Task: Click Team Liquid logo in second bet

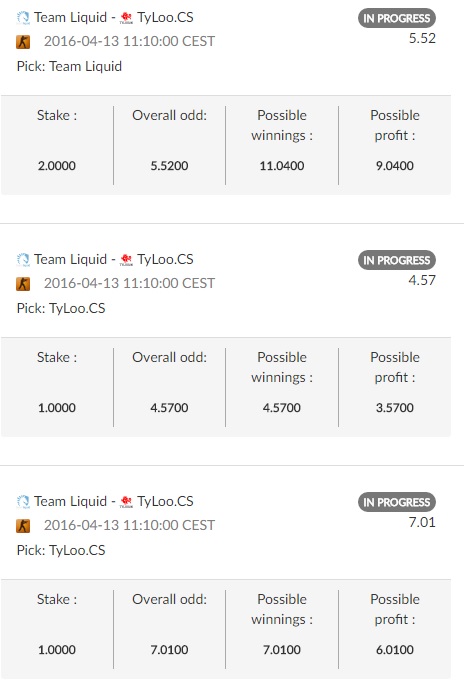Action: 23,260
